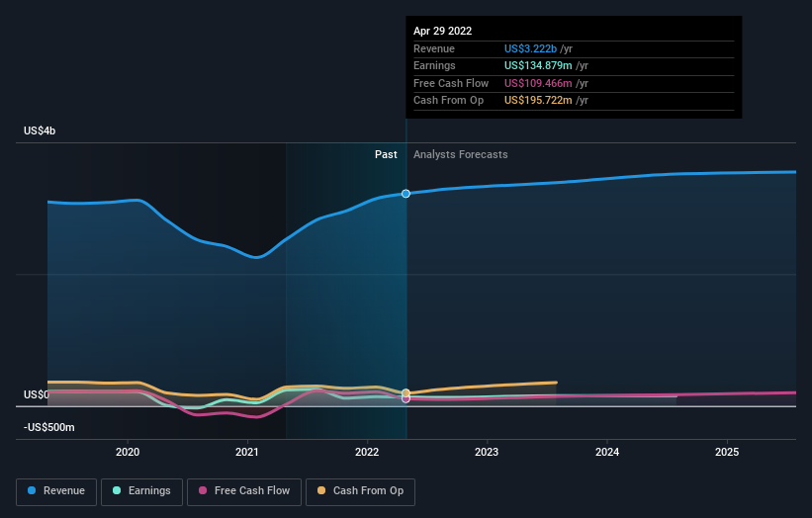Click the blue Revenue data point marker

(x=406, y=194)
